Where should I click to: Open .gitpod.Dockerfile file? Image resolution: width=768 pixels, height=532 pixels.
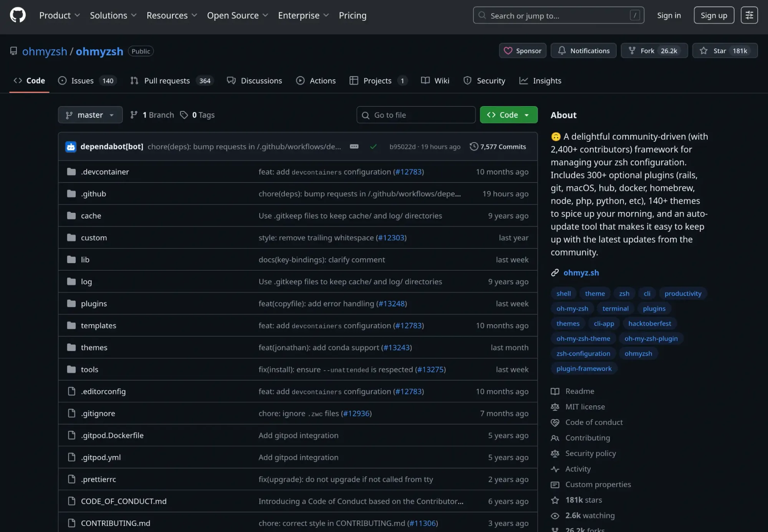[x=112, y=435]
